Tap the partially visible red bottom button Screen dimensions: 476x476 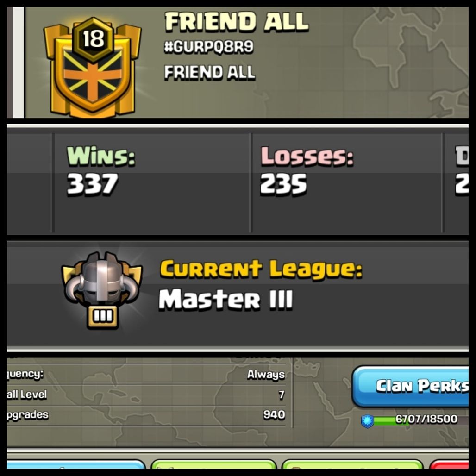449,465
